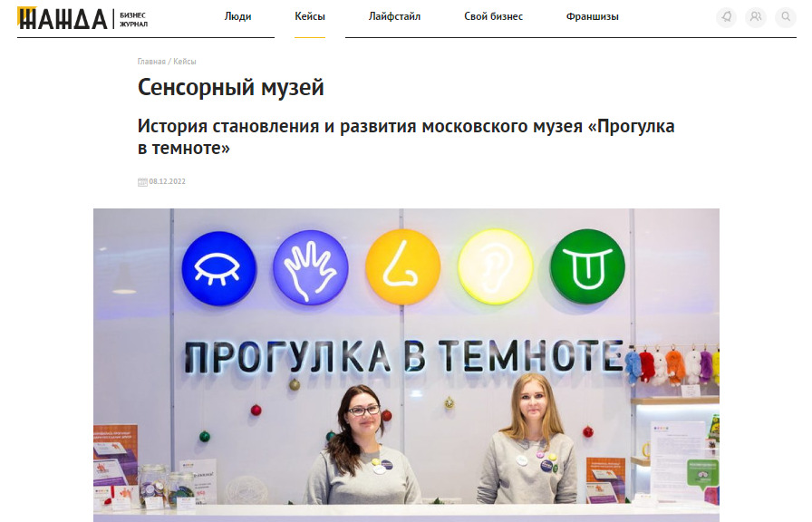Open the notifications bell icon
The height and width of the screenshot is (522, 812).
coord(726,17)
